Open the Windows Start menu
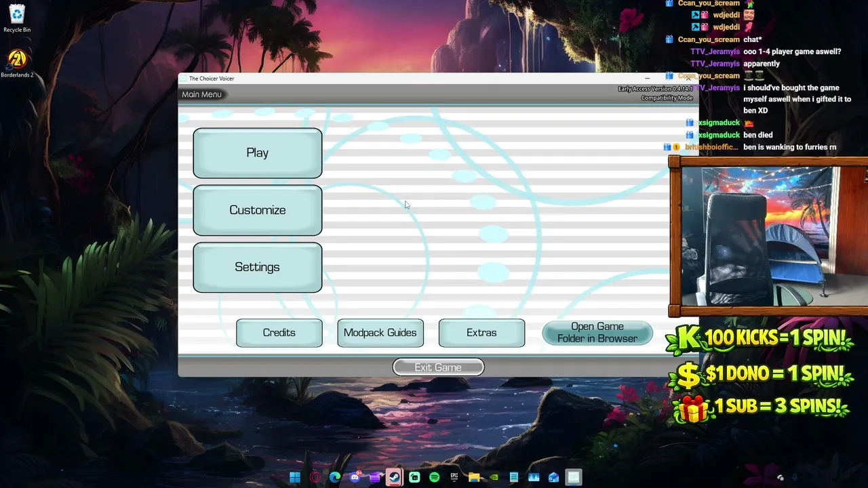Image resolution: width=868 pixels, height=488 pixels. pyautogui.click(x=295, y=477)
